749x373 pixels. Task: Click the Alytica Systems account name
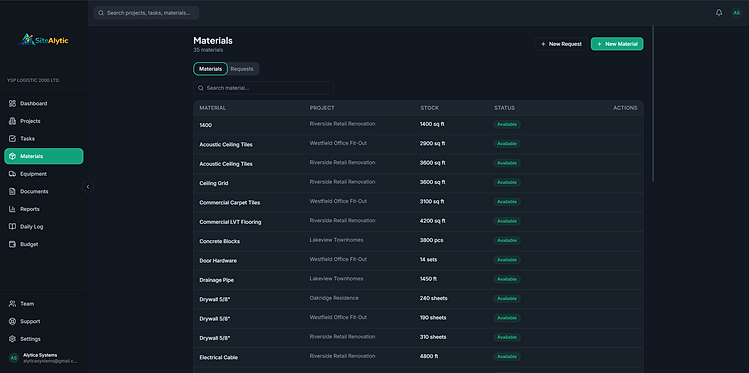40,355
